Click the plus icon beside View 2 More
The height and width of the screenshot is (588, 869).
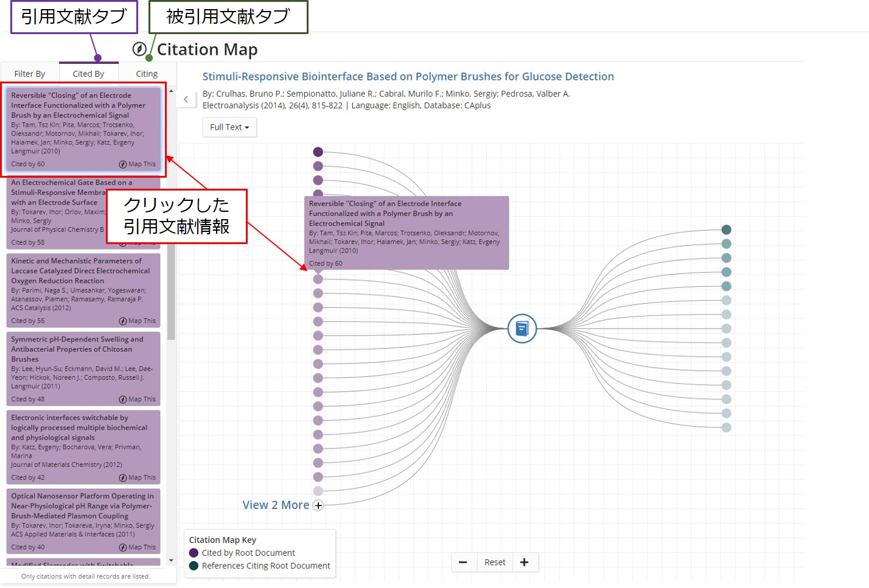coord(318,505)
